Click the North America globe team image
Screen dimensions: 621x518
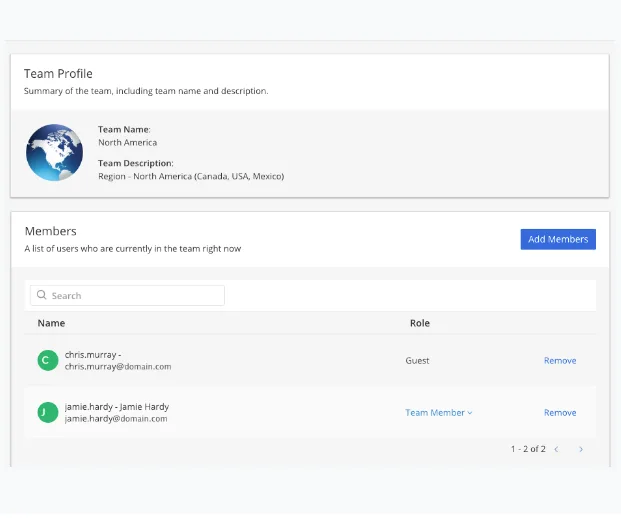point(54,152)
